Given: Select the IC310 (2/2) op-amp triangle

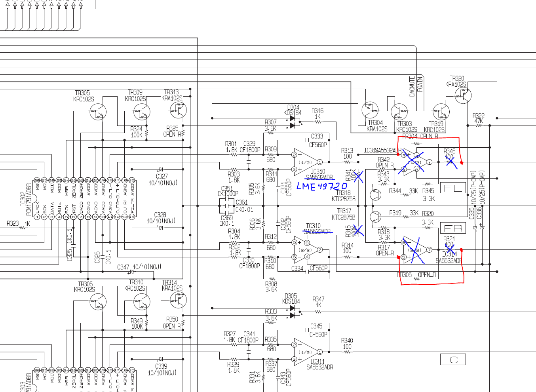Looking at the screenshot, I should point(306,250).
